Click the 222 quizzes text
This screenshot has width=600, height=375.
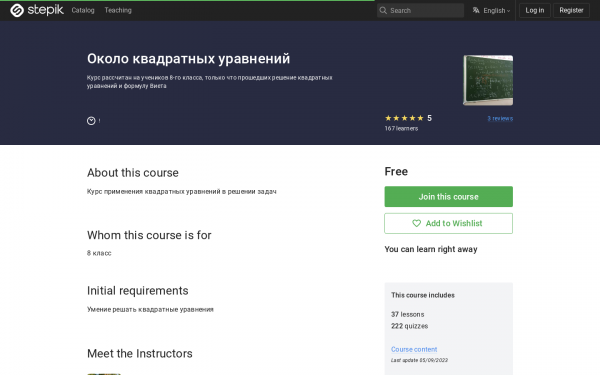coord(409,326)
